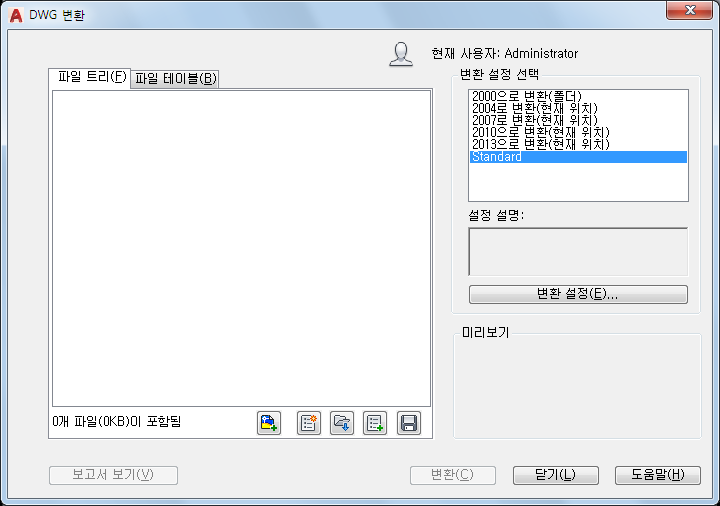The width and height of the screenshot is (720, 506).
Task: Select the Standard conversion setup
Action: 578,157
